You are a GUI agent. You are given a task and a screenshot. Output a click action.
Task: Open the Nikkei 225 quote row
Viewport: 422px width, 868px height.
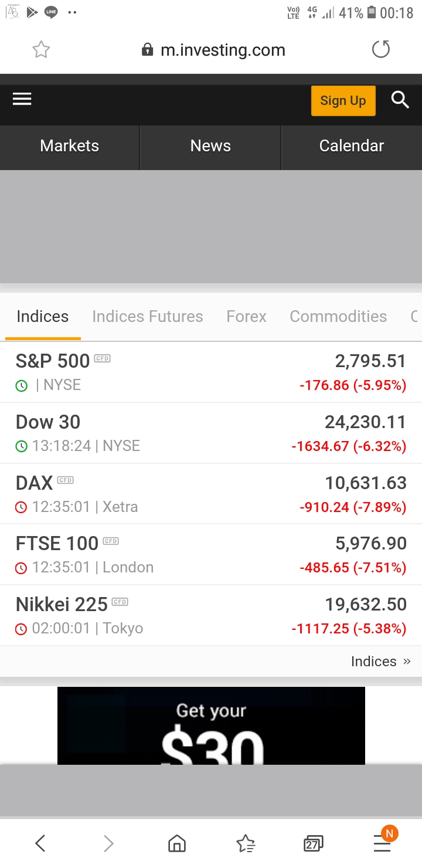211,615
